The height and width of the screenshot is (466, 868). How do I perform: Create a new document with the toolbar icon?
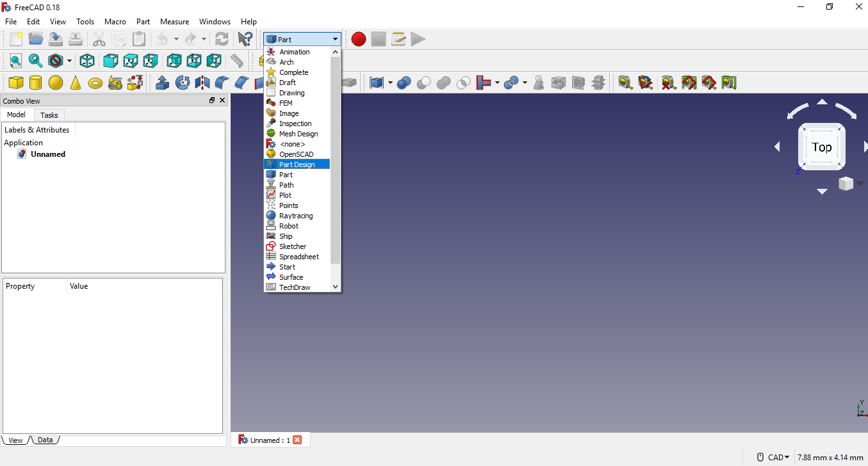pyautogui.click(x=16, y=39)
